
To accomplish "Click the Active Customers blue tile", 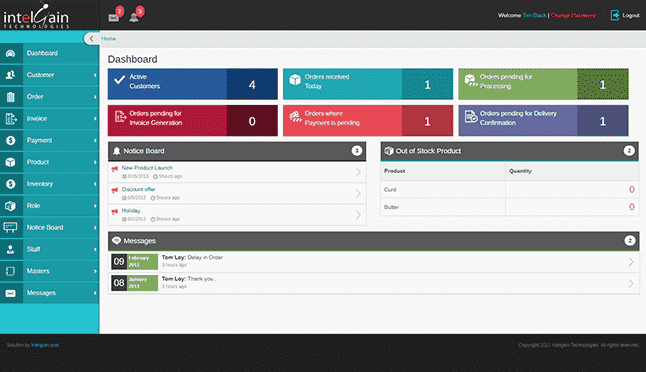I will click(x=193, y=84).
